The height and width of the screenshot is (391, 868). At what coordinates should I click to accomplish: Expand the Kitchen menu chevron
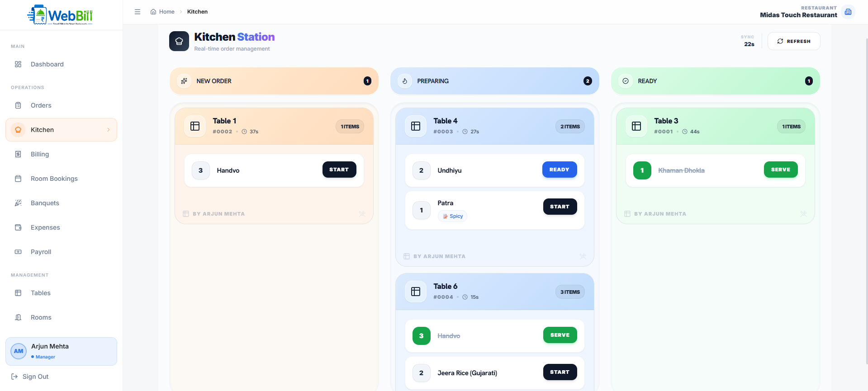109,130
